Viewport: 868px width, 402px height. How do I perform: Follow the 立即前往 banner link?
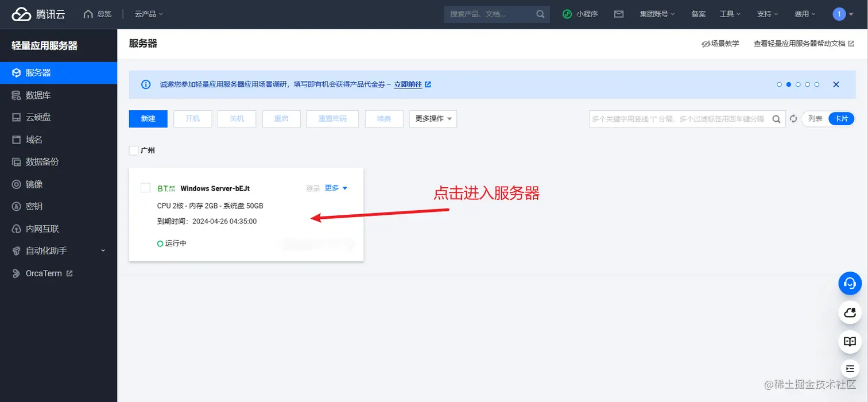pyautogui.click(x=412, y=84)
